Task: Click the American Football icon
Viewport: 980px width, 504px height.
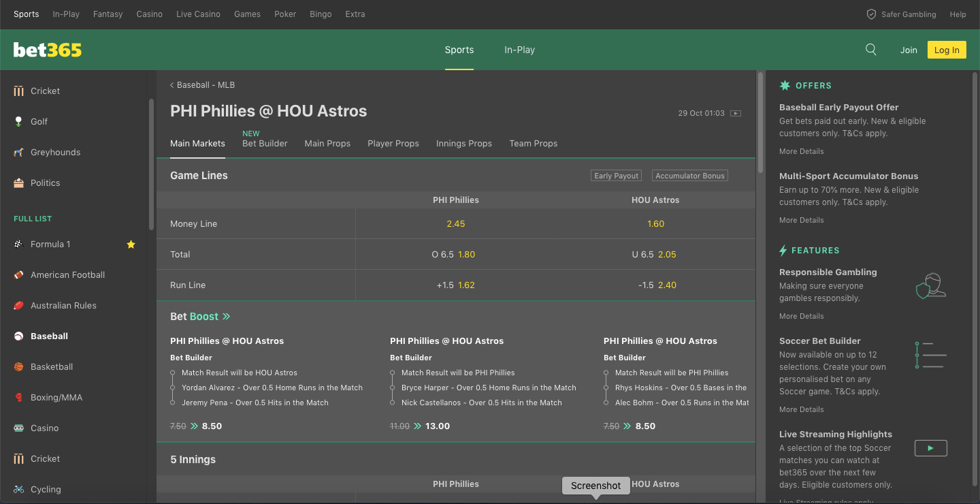Action: (18, 274)
